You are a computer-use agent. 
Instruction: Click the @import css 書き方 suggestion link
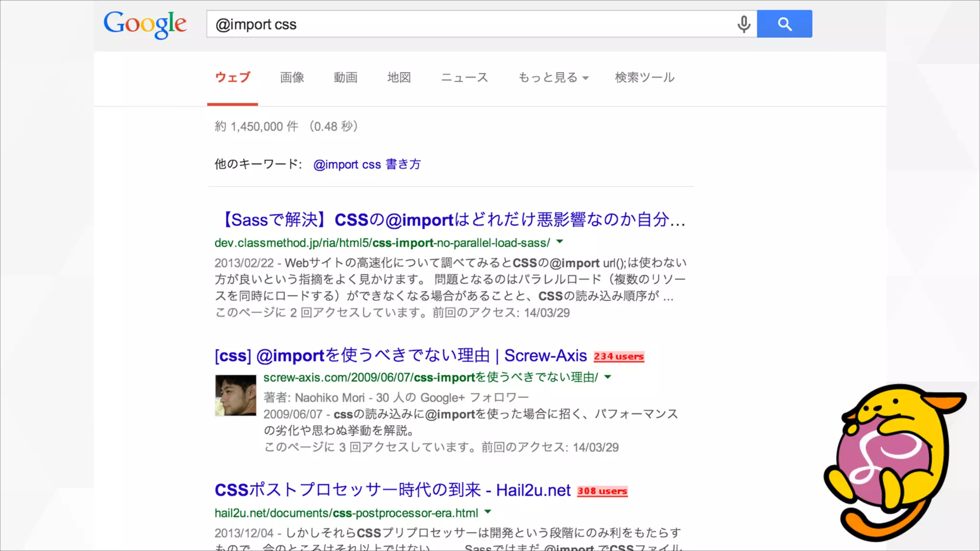pos(367,165)
